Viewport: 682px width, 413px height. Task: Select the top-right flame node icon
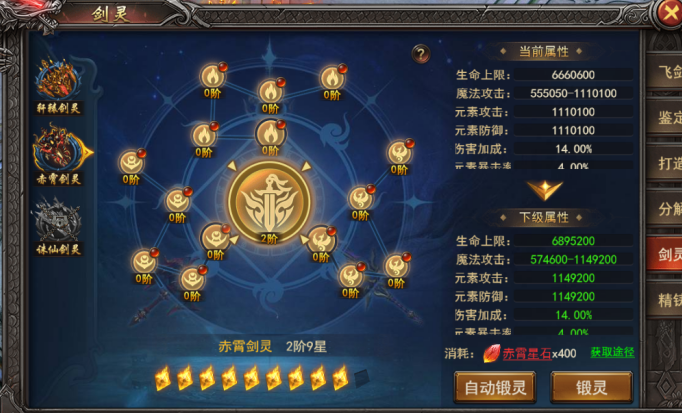pyautogui.click(x=332, y=79)
